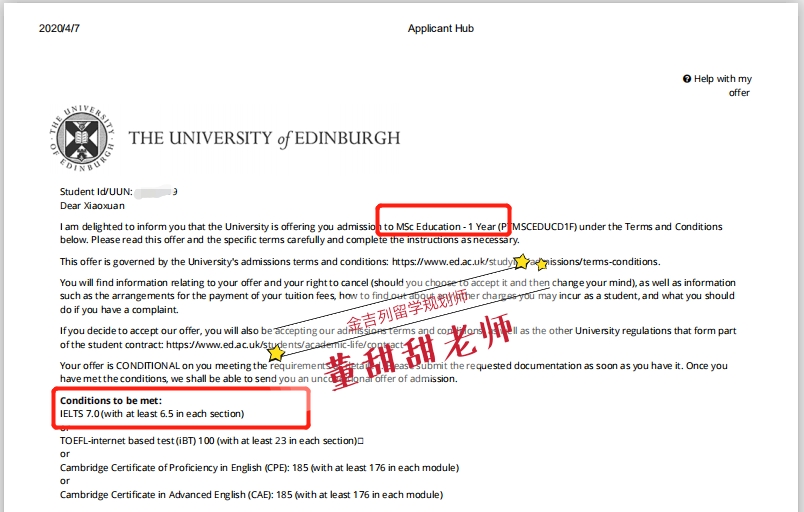Click the 'THE UNIVERSITY of EDINBURGH' wordmark
This screenshot has height=512, width=804.
[x=264, y=139]
